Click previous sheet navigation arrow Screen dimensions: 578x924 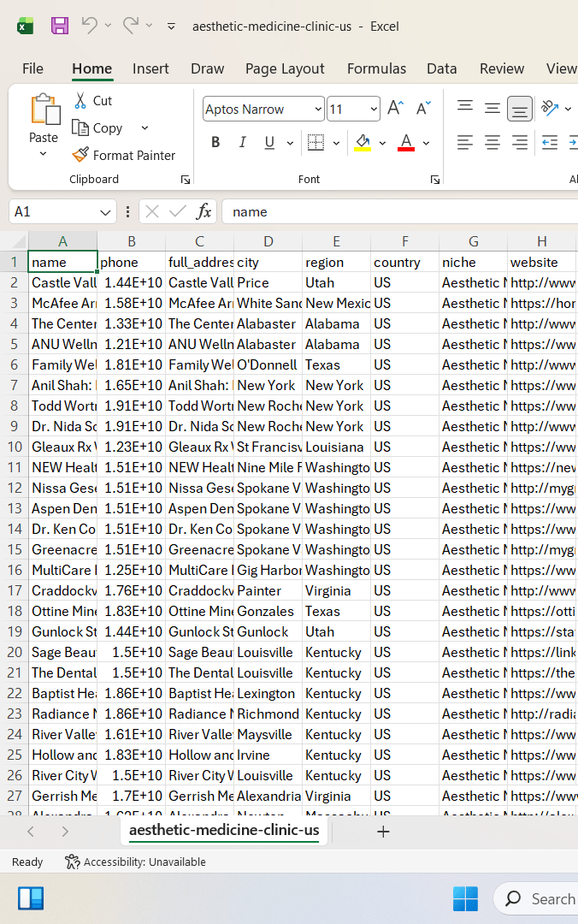(31, 832)
